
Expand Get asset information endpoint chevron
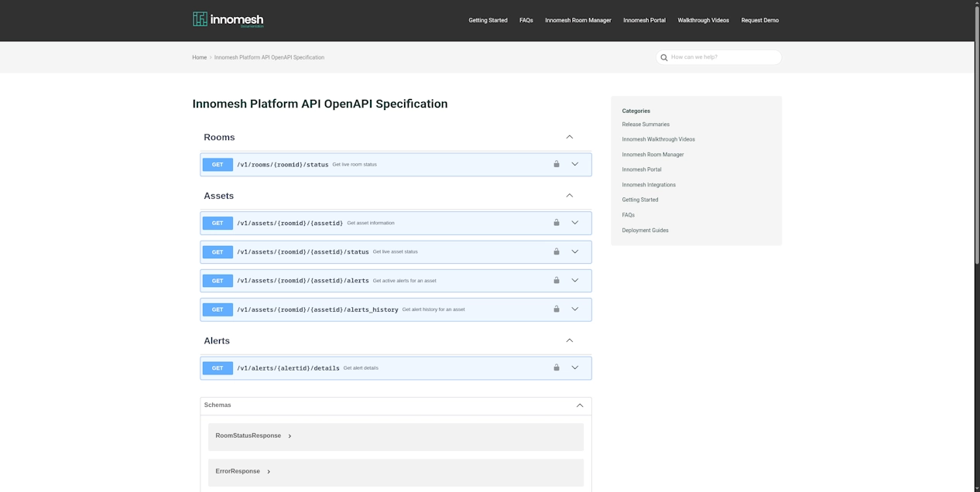575,223
